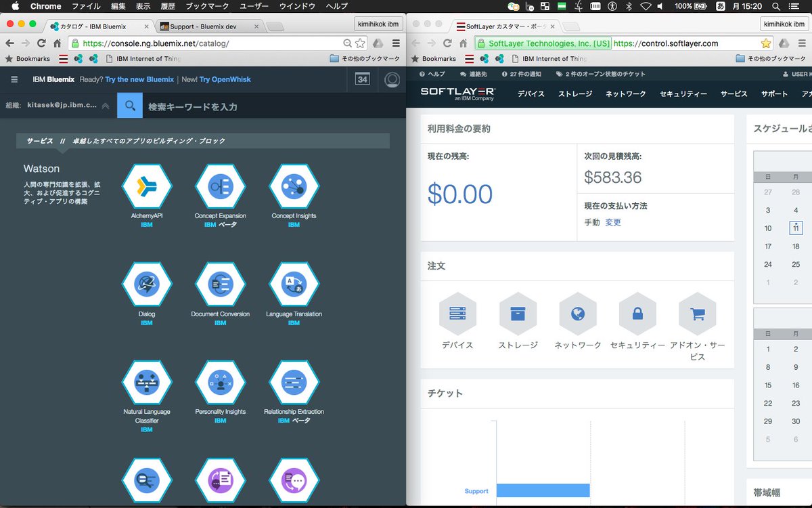
Task: Open the ヘルプ link in SoftLayer top bar
Action: [x=432, y=74]
